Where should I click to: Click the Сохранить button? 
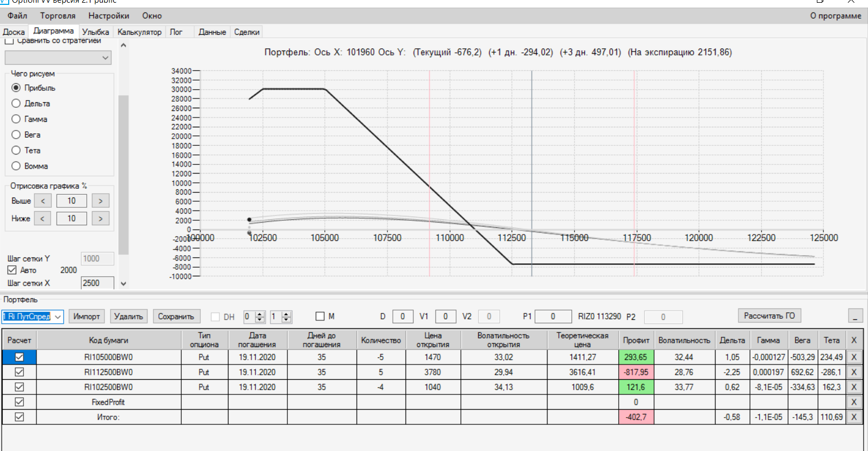tap(176, 316)
